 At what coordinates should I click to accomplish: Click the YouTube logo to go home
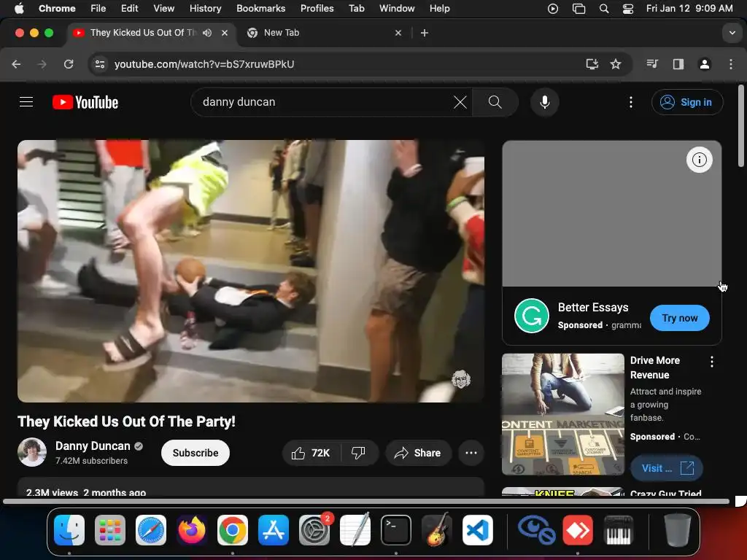(x=85, y=102)
